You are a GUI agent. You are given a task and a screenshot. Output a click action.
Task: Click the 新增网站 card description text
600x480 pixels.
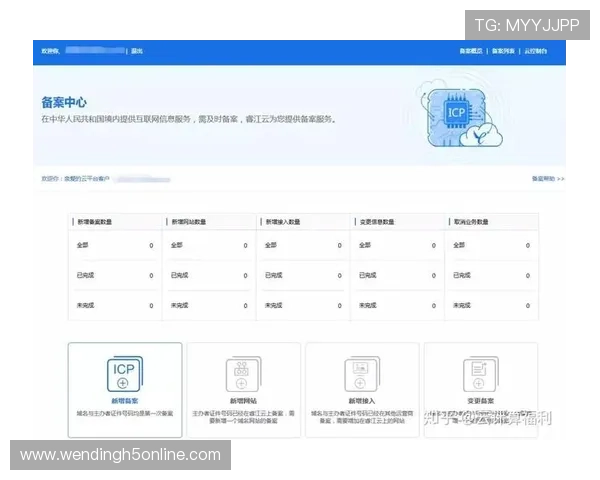(x=243, y=417)
